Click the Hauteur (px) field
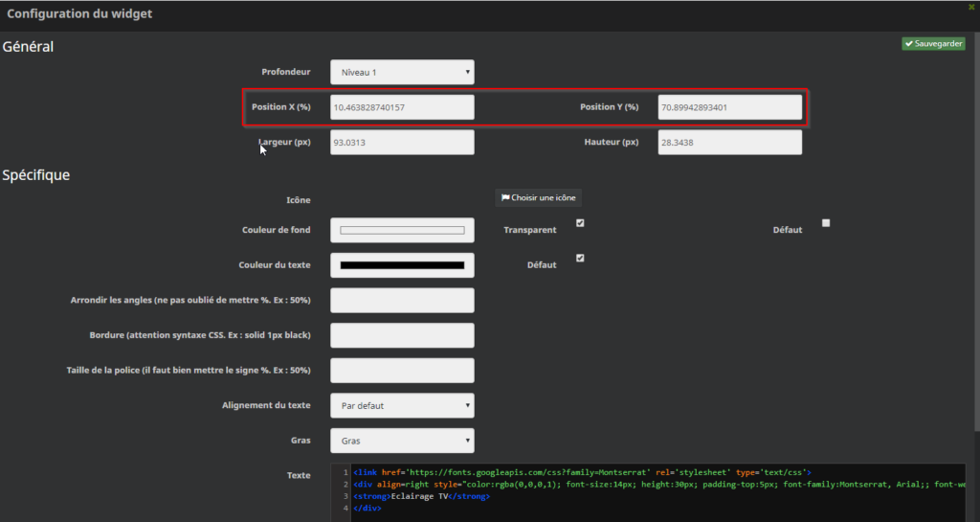980x522 pixels. pos(729,143)
